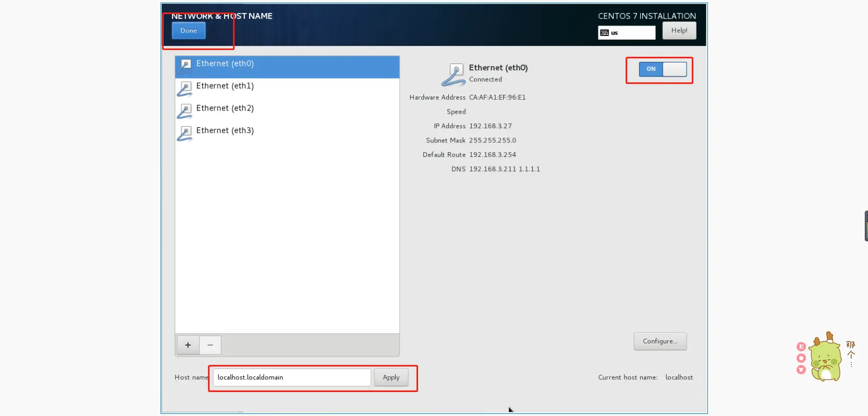Image resolution: width=868 pixels, height=416 pixels.
Task: Click the Done button
Action: 189,31
